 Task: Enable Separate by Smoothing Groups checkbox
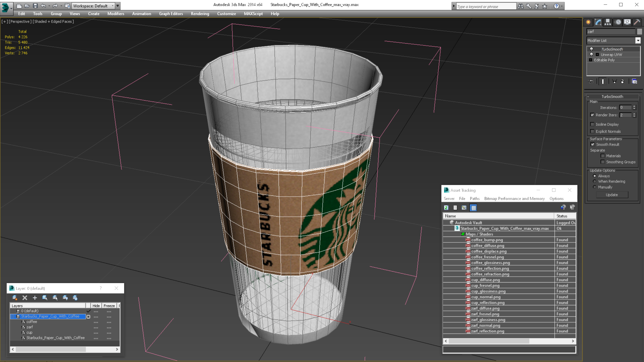tap(603, 162)
